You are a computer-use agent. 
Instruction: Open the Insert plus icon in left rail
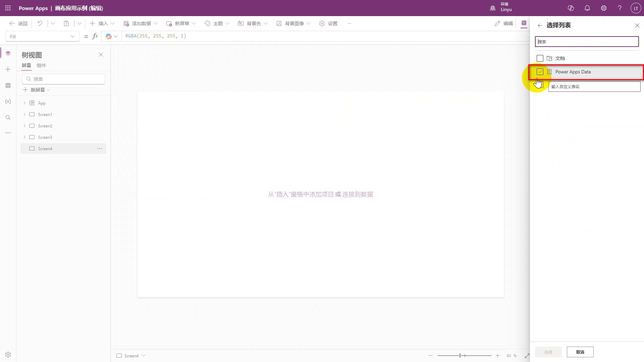click(8, 69)
